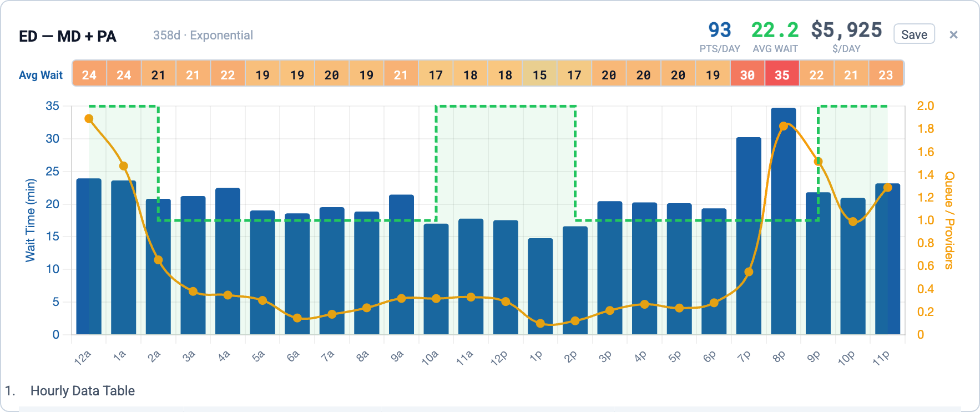Select the orange queue point at 12a
The image size is (980, 412).
(89, 119)
